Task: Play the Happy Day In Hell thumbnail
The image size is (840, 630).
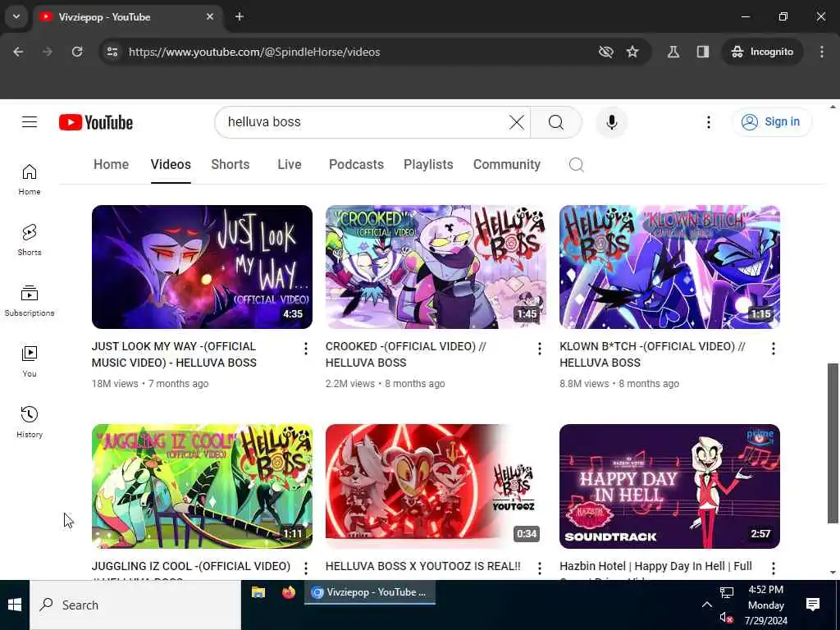Action: click(x=669, y=486)
